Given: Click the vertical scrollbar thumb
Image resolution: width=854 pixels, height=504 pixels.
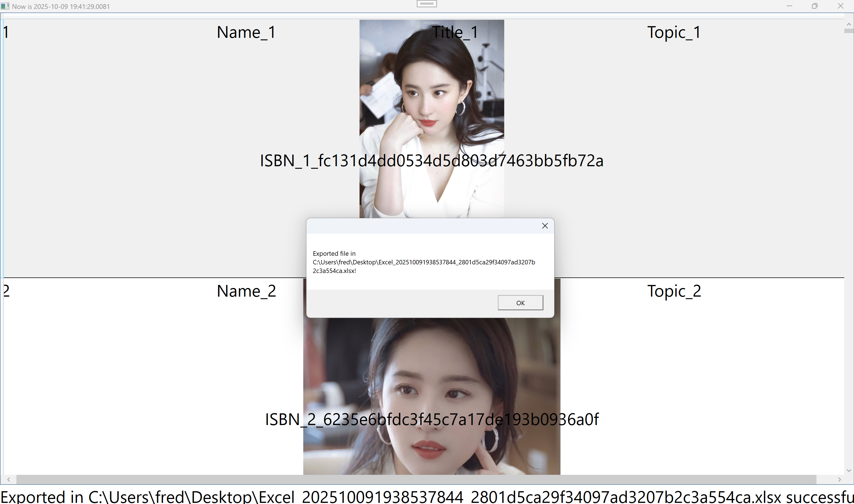Looking at the screenshot, I should pos(848,31).
